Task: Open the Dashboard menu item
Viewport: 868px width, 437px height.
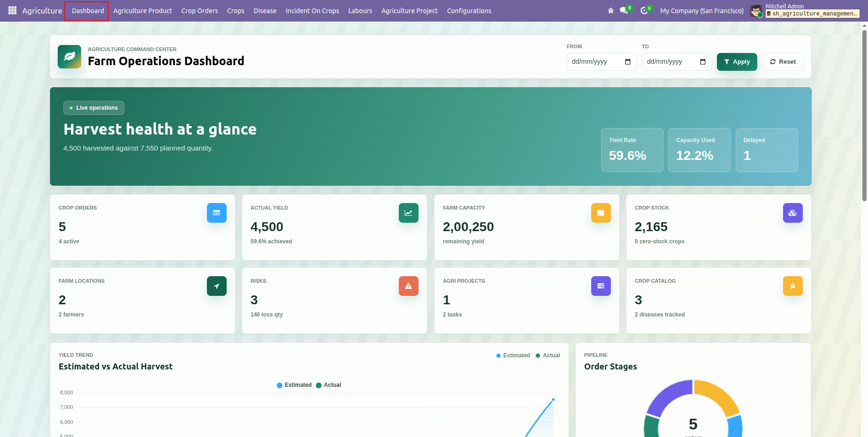Action: point(88,11)
